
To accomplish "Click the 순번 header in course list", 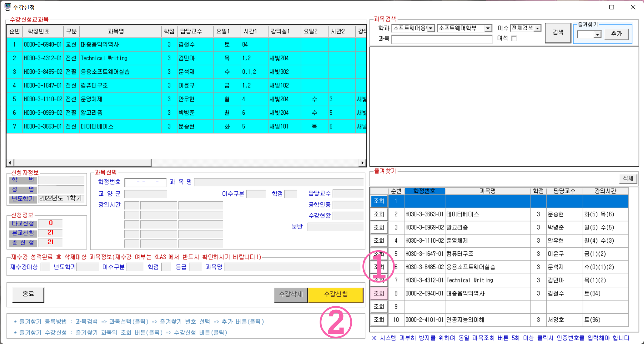I will tap(15, 31).
